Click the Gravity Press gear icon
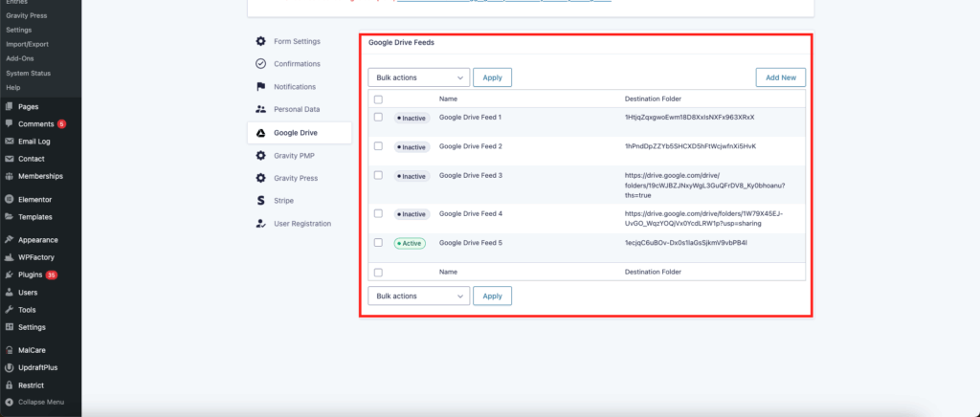Viewport: 980px width, 417px height. pyautogui.click(x=260, y=178)
